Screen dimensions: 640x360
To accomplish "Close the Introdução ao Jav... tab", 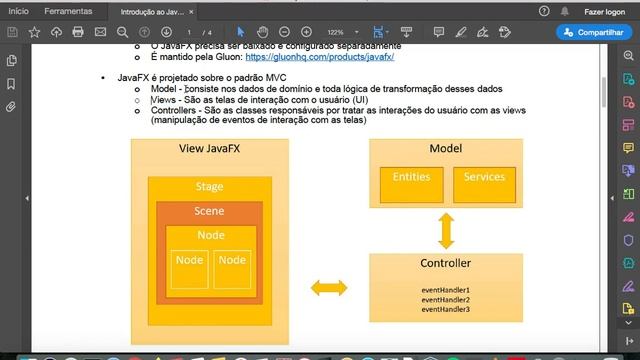I will [x=191, y=12].
